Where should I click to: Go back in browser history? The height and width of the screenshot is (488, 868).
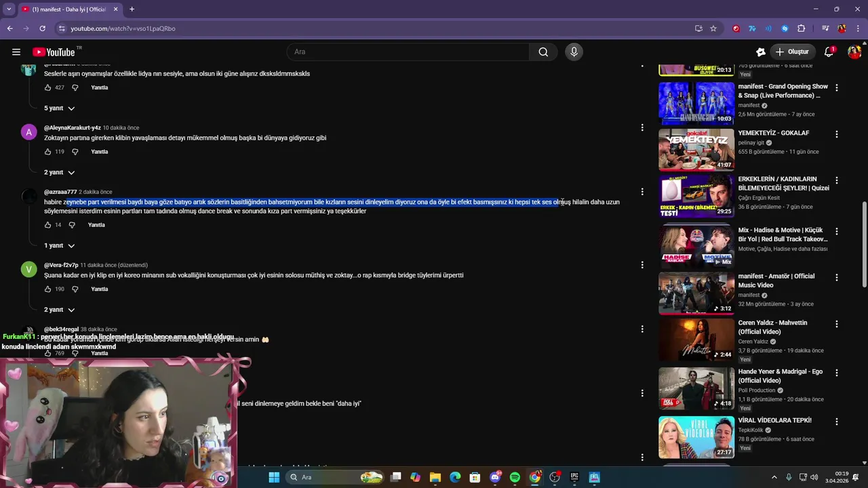pos(9,28)
